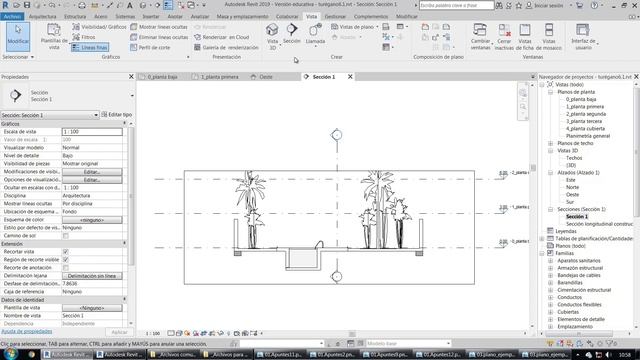Collapse the Gráficos properties section
The height and width of the screenshot is (360, 640).
(124, 124)
